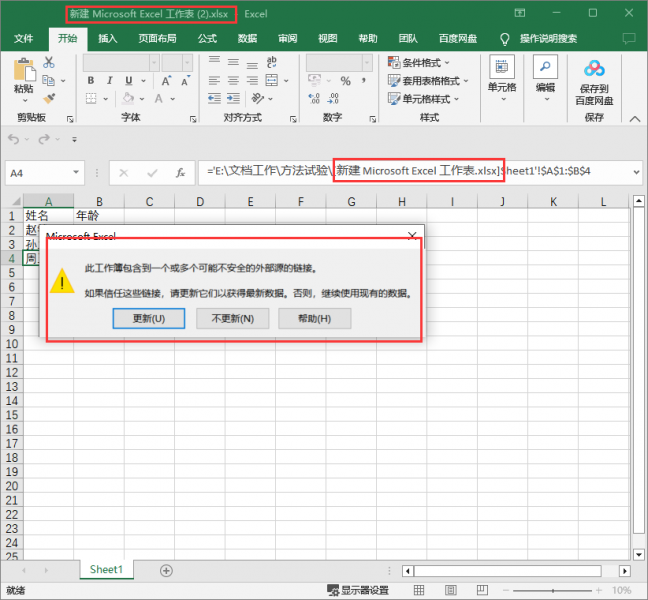Click the Comma Style icon
648x600 pixels.
[x=363, y=81]
